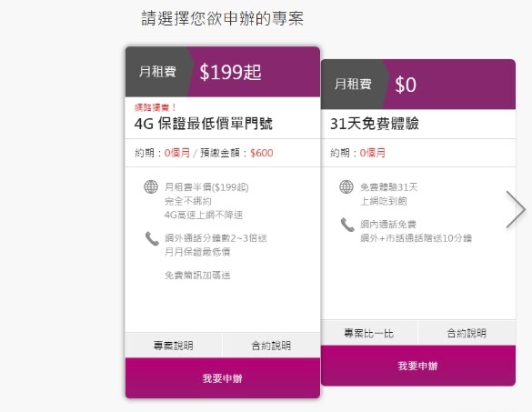Click the $0 monthly fee header

pyautogui.click(x=406, y=85)
